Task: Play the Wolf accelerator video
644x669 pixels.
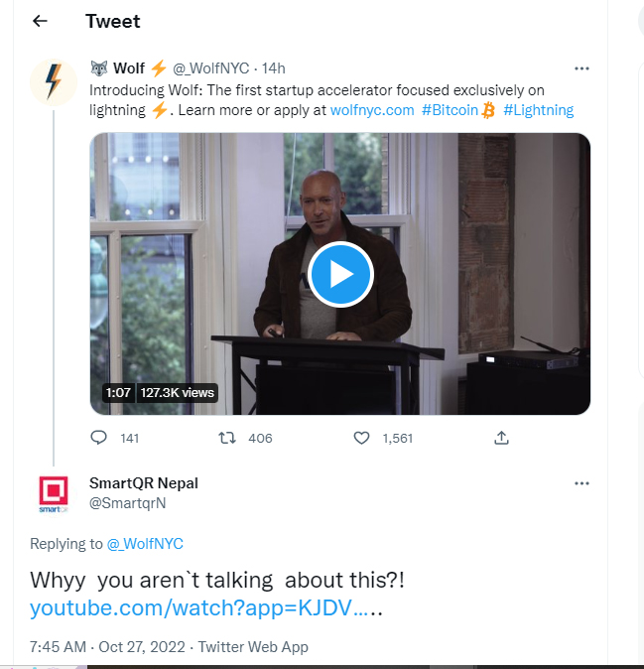Action: 340,274
